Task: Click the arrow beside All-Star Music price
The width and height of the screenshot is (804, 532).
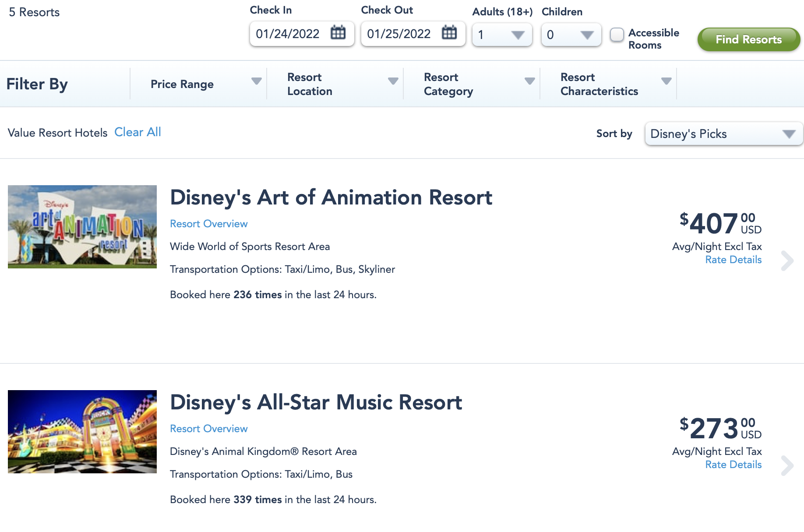Action: click(787, 466)
